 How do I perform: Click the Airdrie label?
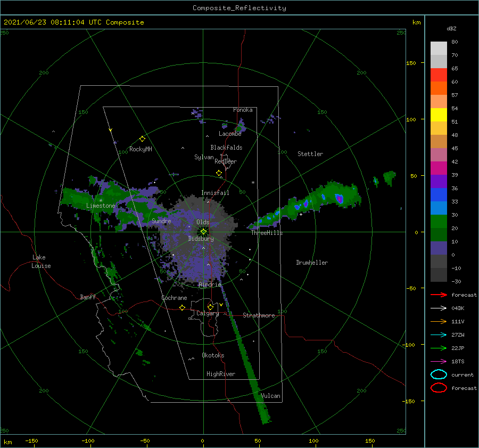[210, 284]
